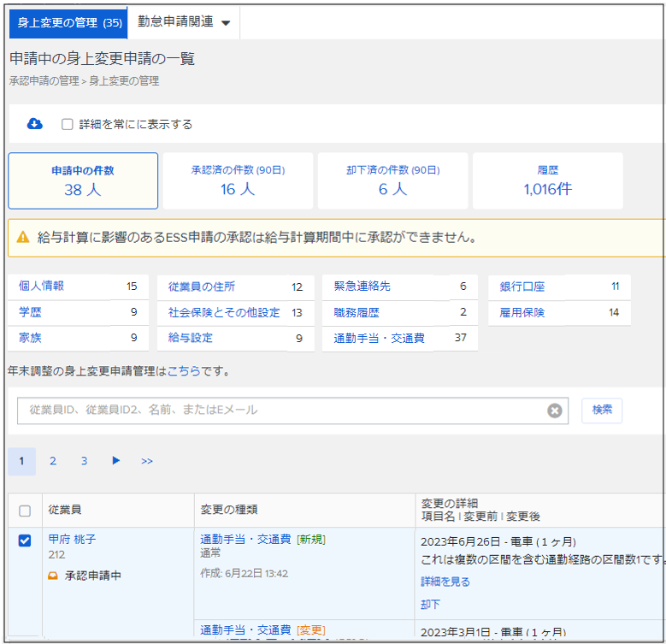
Task: Uncheck the 甲府 桃子 row checkbox
Action: (25, 541)
